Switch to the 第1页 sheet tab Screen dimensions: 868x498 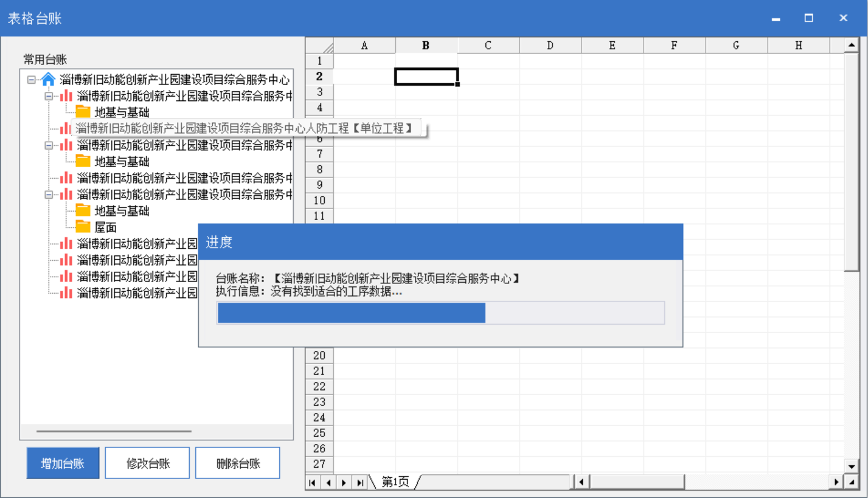tap(395, 482)
